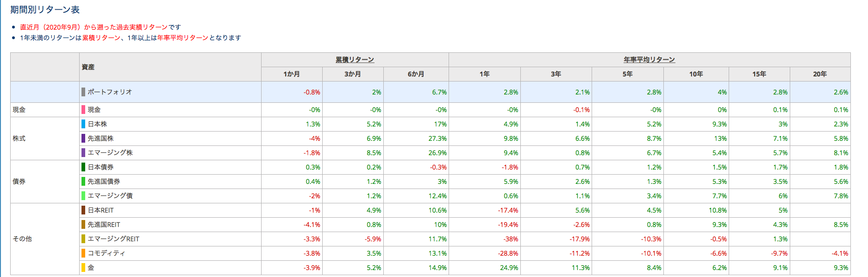This screenshot has height=277, width=868.
Task: Click the brown 日本REIT color marker
Action: [x=83, y=210]
